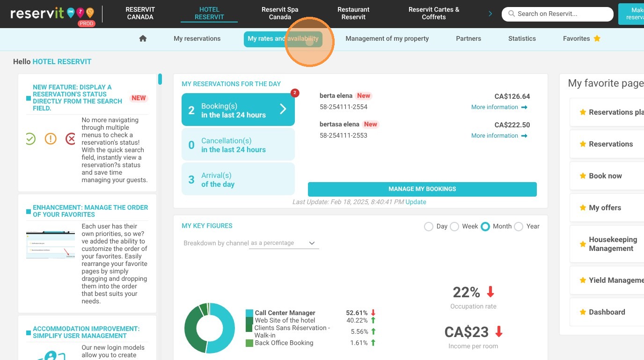Screen dimensions: 644x360
Task: Switch to HOTEL RESERVIT property
Action: point(209,13)
